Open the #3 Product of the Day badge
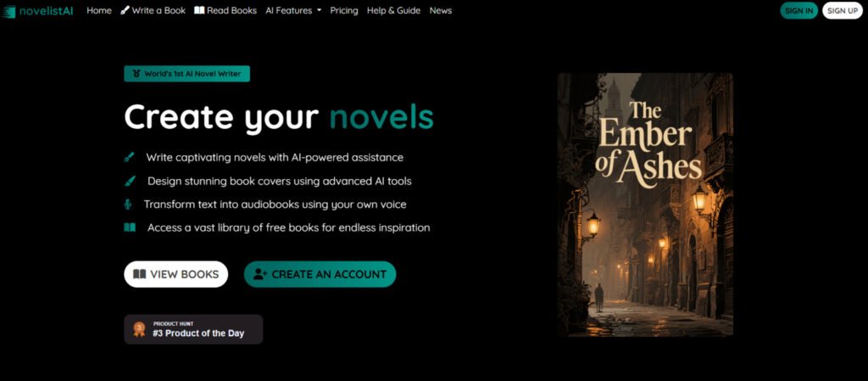 tap(193, 329)
